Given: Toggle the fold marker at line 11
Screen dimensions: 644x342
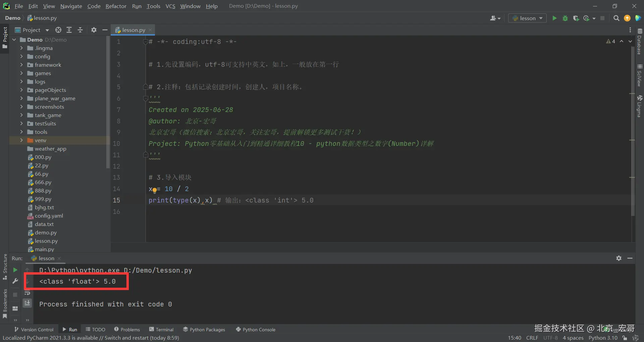Looking at the screenshot, I should coord(146,155).
